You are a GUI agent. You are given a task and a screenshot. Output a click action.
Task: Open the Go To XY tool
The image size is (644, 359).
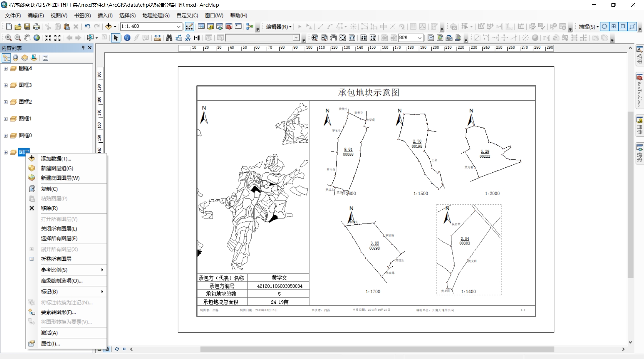188,38
